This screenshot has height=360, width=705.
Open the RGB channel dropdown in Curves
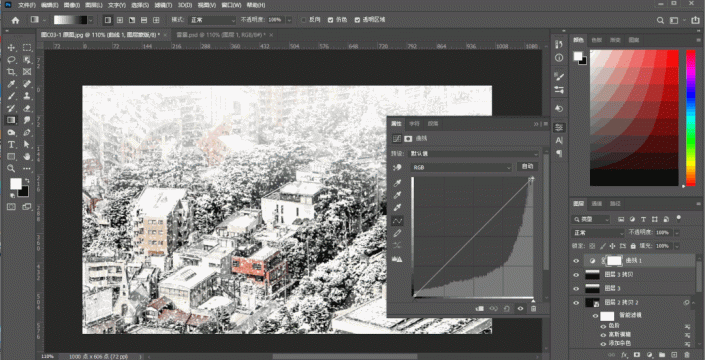(461, 167)
